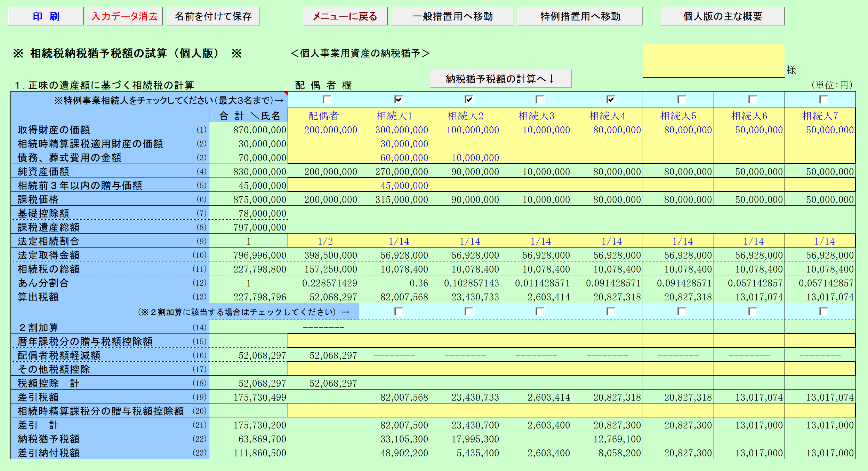Check the 2割加算 checkbox for 相続人1
The width and height of the screenshot is (868, 471).
(x=399, y=311)
